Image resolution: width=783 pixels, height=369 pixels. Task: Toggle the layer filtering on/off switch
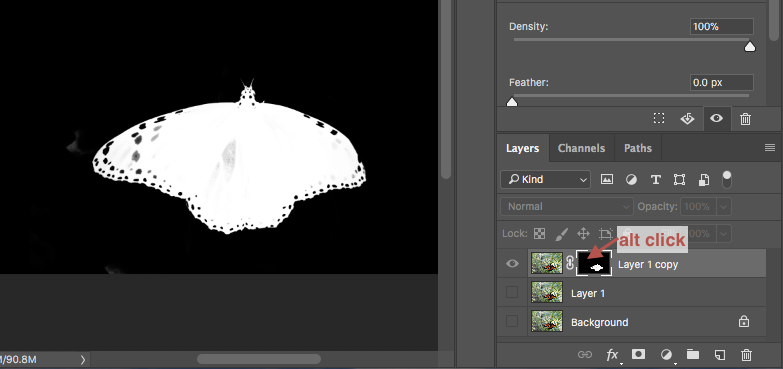(x=727, y=179)
